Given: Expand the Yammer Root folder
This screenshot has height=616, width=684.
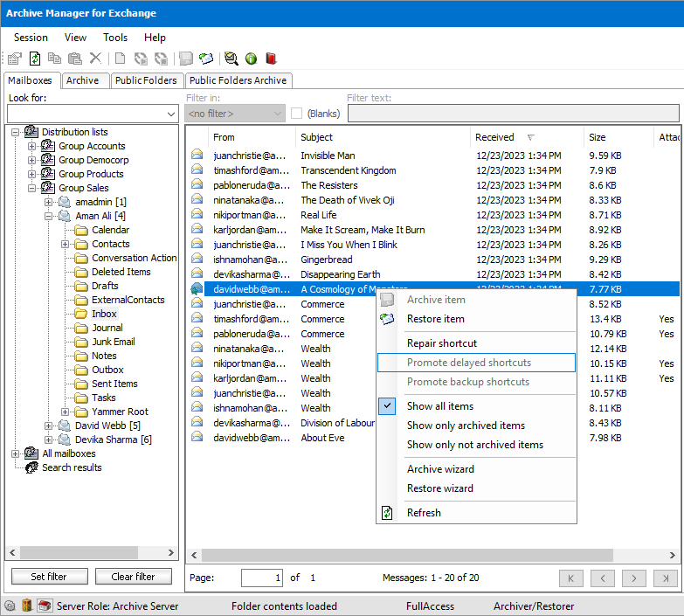Looking at the screenshot, I should tap(65, 412).
